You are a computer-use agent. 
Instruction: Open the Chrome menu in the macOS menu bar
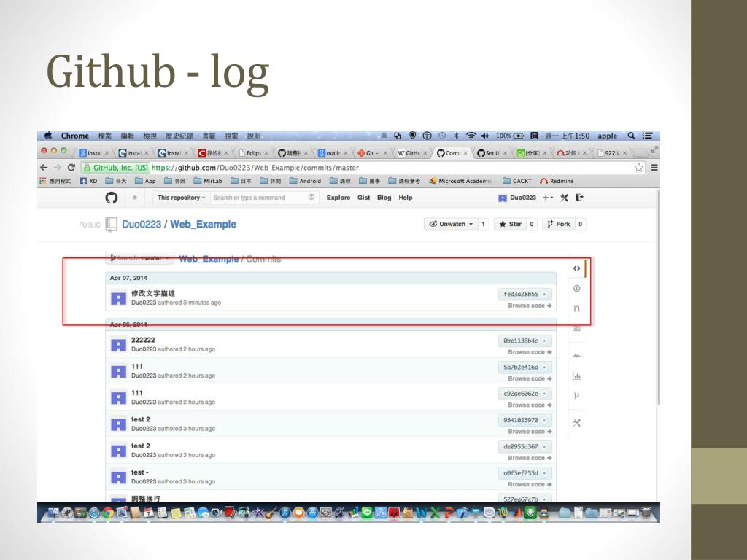coord(75,136)
